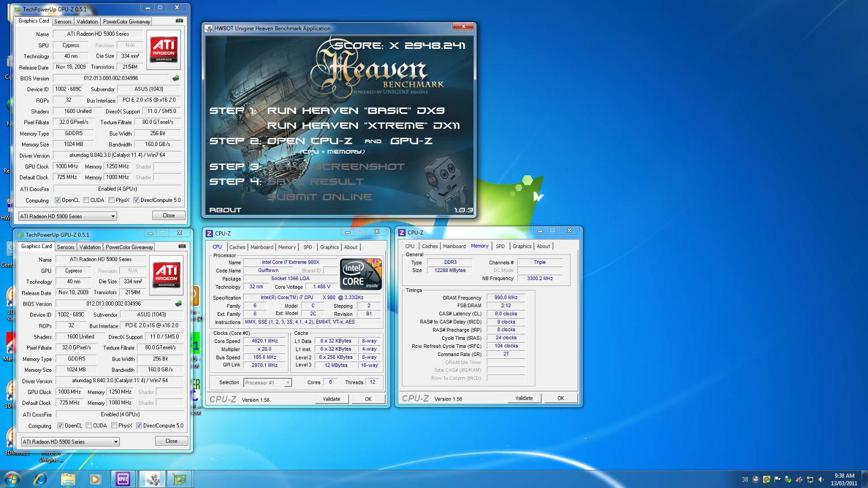Click Close button in top GPU-Z
Screen dimensions: 868x488
point(169,216)
